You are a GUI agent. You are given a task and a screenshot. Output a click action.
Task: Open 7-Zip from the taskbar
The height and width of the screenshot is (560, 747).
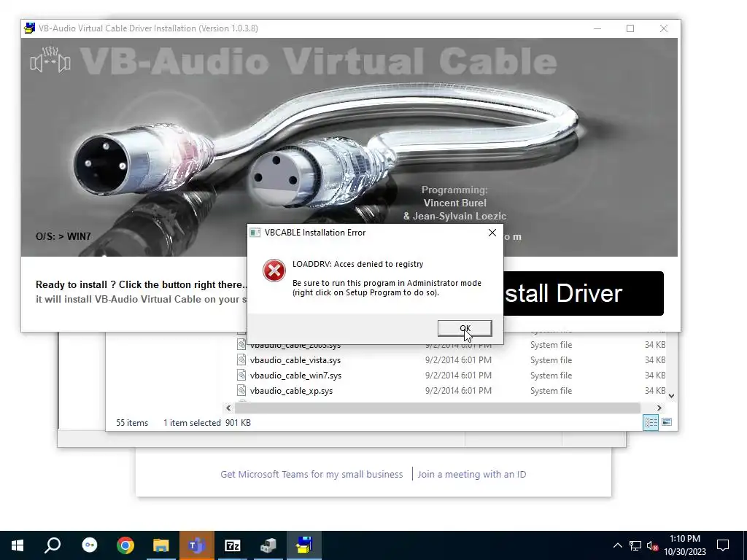[x=233, y=545]
